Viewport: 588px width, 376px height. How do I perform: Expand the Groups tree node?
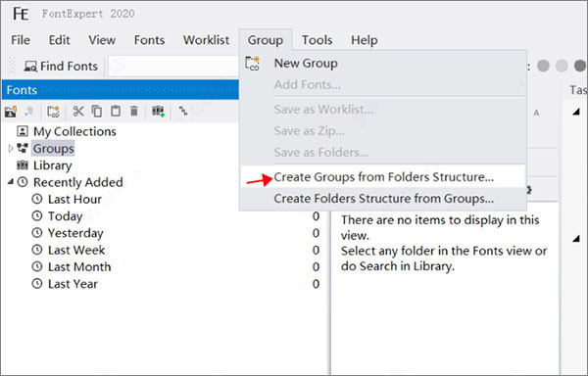coord(11,149)
